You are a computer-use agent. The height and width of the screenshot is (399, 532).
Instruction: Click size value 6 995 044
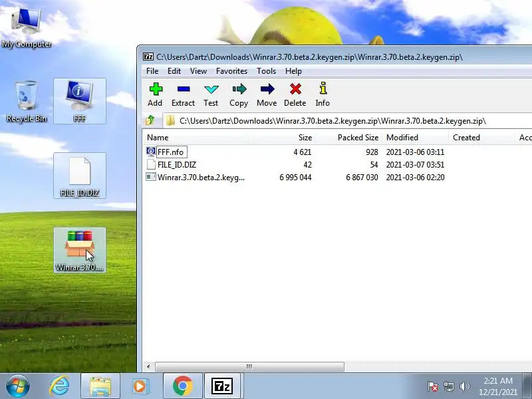[x=295, y=177]
